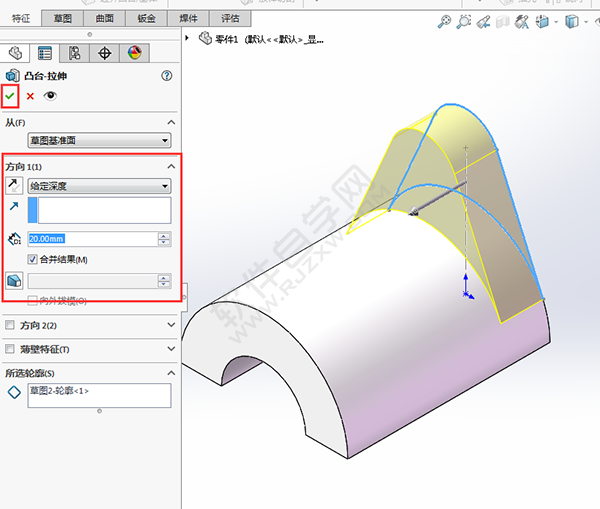The height and width of the screenshot is (509, 600).
Task: Click 零件1 (默认<<默认>_显... label
Action: pos(269,39)
